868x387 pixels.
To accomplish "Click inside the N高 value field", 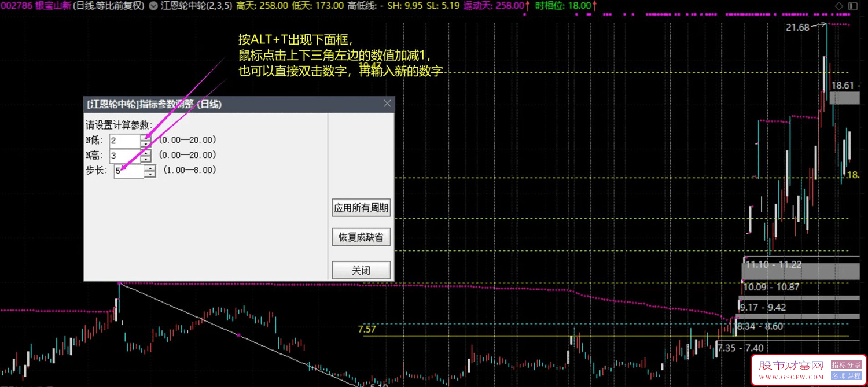I will [125, 156].
